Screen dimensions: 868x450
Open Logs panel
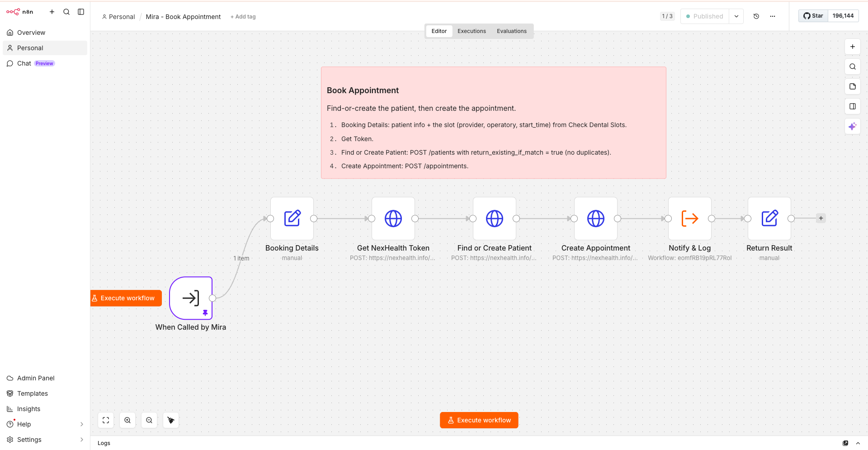click(104, 443)
